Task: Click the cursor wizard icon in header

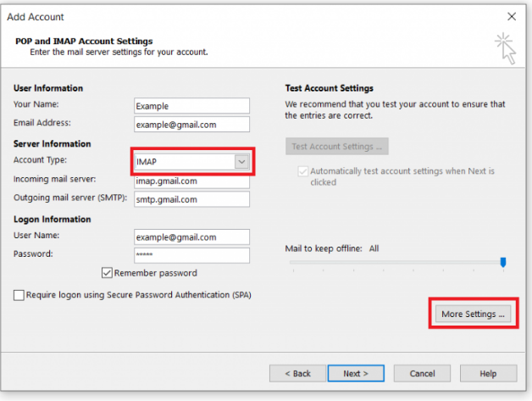Action: 505,48
